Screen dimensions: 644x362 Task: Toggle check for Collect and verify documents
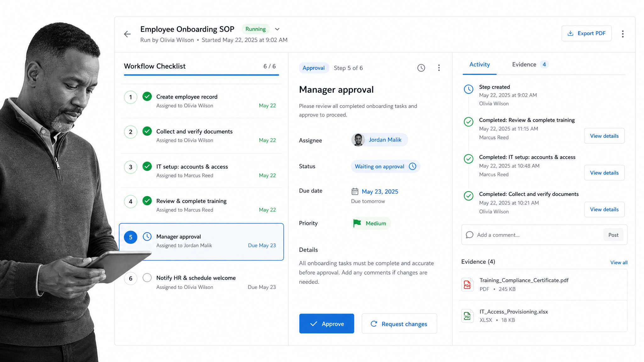pyautogui.click(x=147, y=131)
